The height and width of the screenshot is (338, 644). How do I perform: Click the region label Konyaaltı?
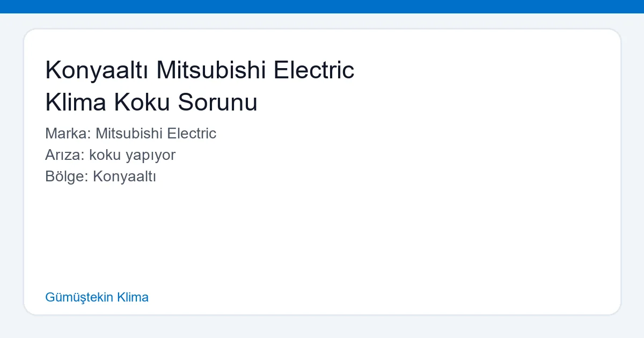click(x=125, y=177)
